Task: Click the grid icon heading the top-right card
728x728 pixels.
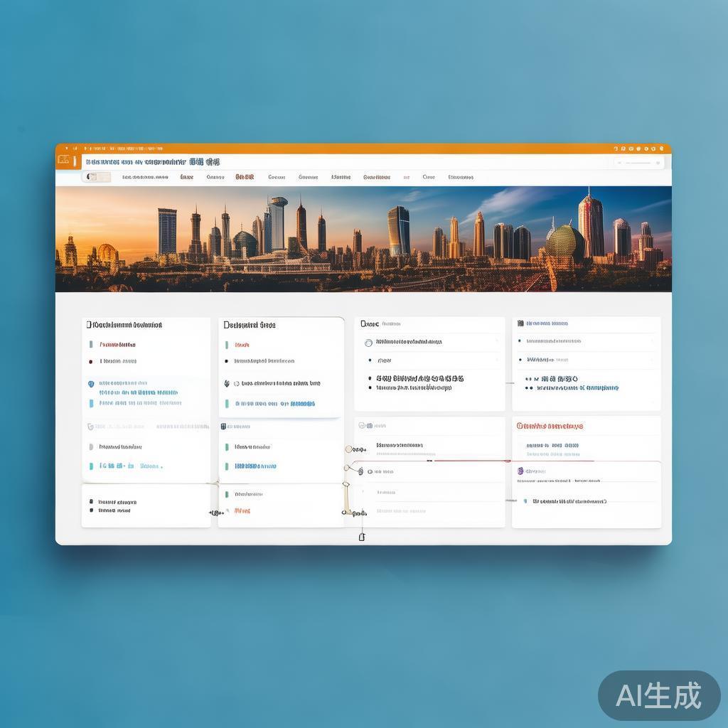Action: coord(520,323)
